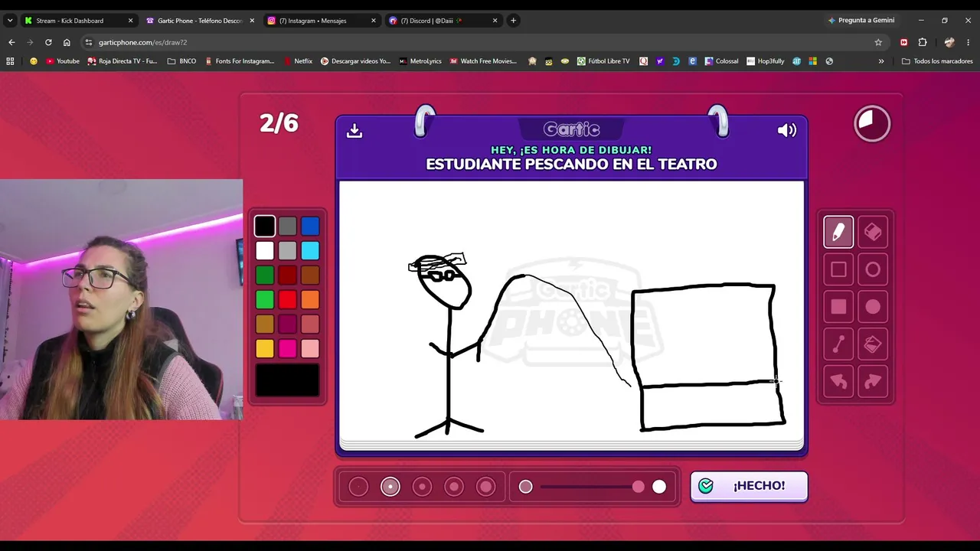The image size is (980, 551).
Task: Pick the black color swatch
Action: [265, 226]
